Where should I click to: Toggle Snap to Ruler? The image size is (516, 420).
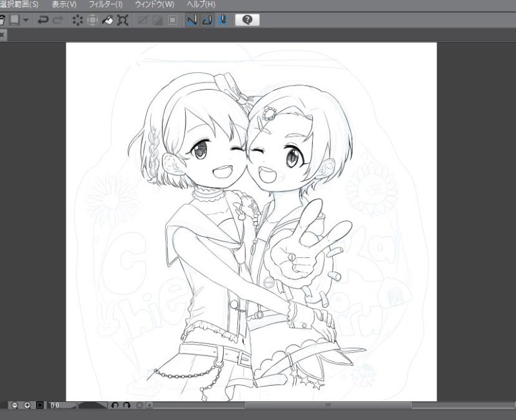[192, 20]
